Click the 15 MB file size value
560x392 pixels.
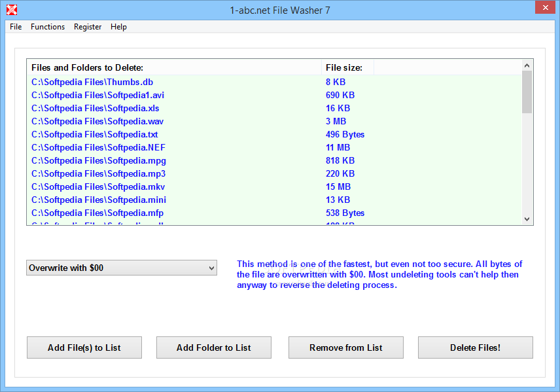click(x=338, y=187)
